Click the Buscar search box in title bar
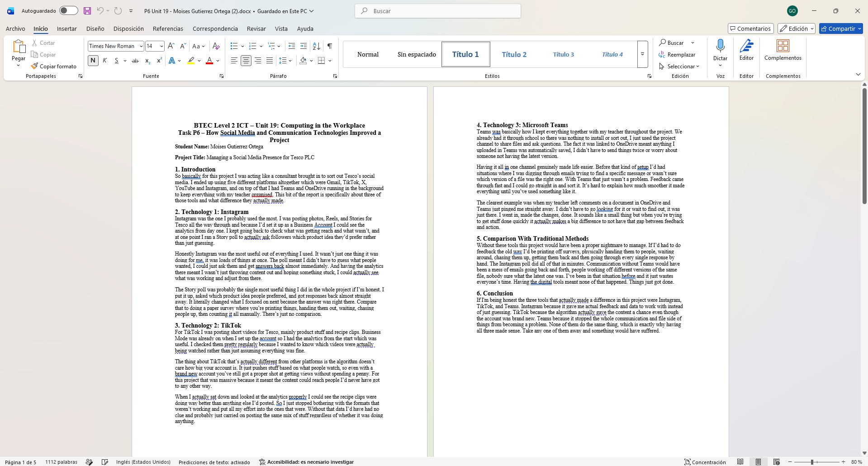This screenshot has width=868, height=466. coord(438,11)
